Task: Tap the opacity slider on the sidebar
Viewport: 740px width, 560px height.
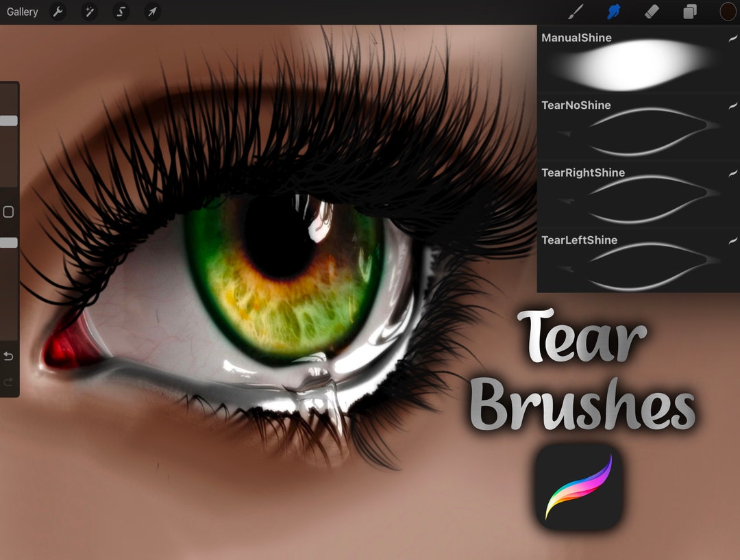Action: coord(9,242)
